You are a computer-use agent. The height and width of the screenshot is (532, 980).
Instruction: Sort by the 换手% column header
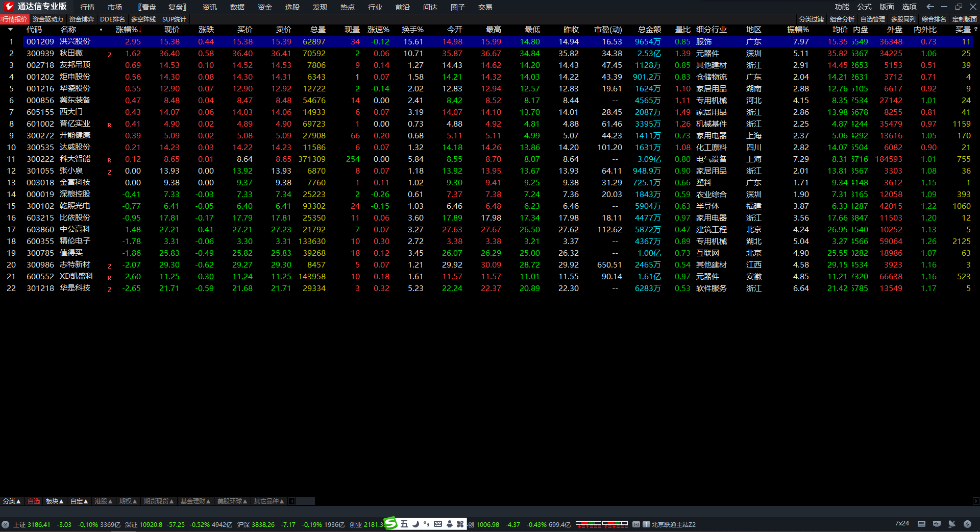click(x=412, y=30)
